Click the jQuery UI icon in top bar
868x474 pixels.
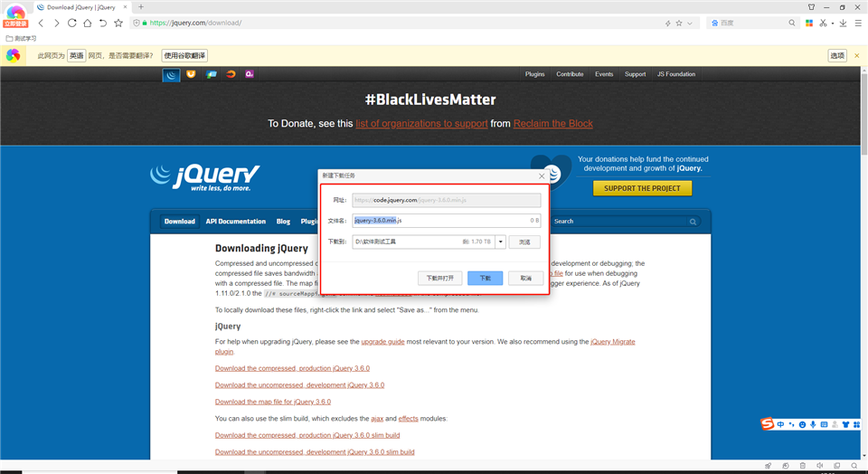click(x=191, y=74)
